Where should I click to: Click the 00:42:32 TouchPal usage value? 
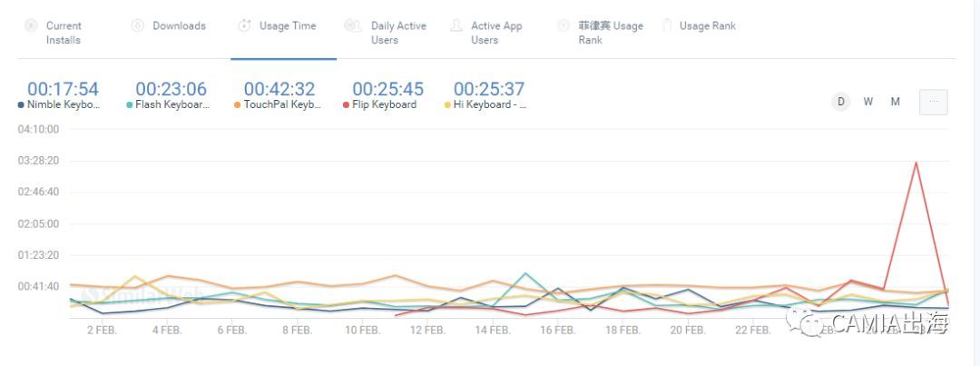[279, 89]
